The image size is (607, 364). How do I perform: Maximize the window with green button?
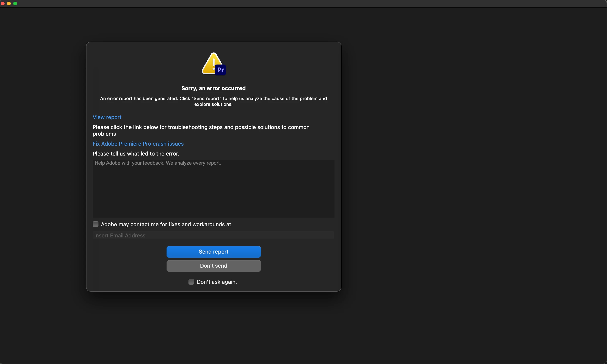(15, 4)
